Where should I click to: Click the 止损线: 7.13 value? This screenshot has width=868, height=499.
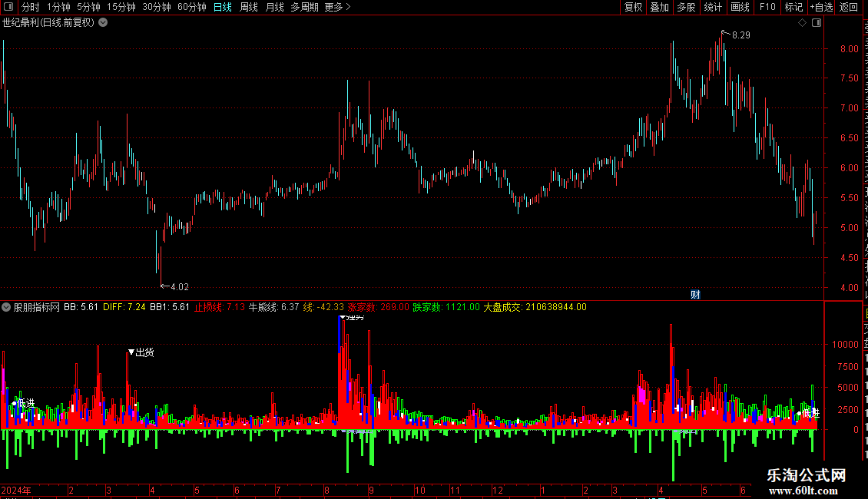pyautogui.click(x=219, y=307)
